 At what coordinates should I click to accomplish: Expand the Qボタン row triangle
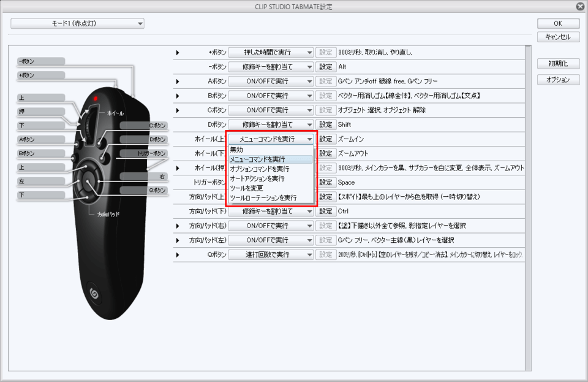[178, 255]
